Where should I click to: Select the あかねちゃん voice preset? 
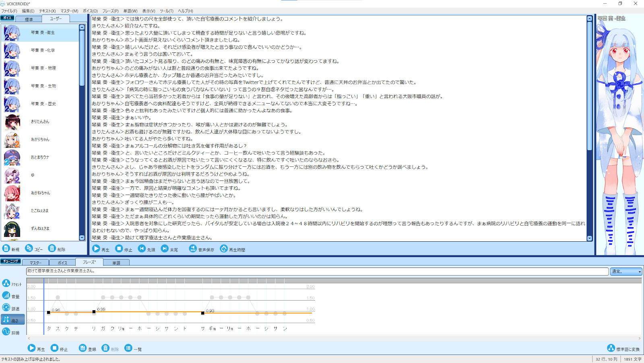[x=40, y=193]
